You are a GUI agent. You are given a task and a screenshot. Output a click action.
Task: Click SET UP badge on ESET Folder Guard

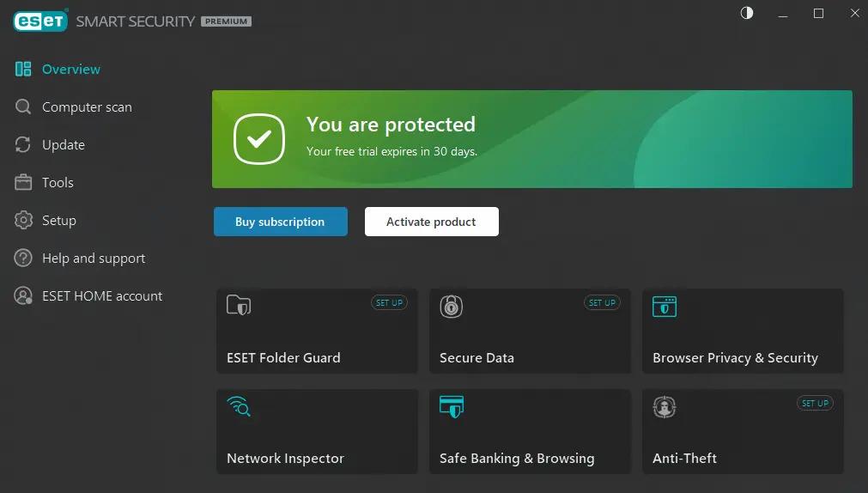tap(389, 302)
